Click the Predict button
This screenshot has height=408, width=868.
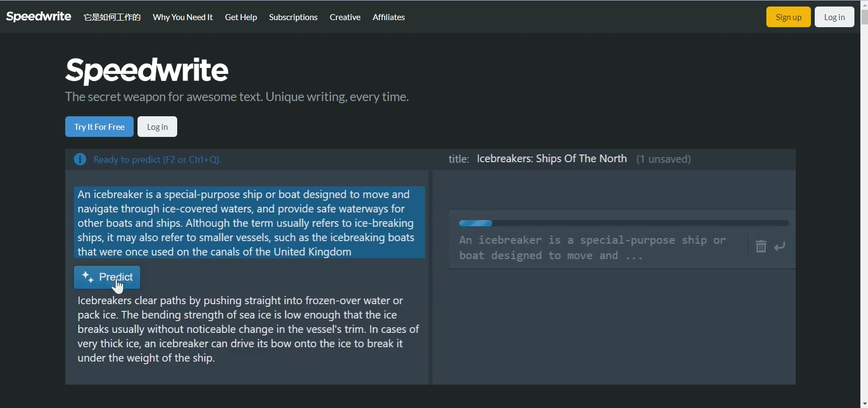click(107, 277)
